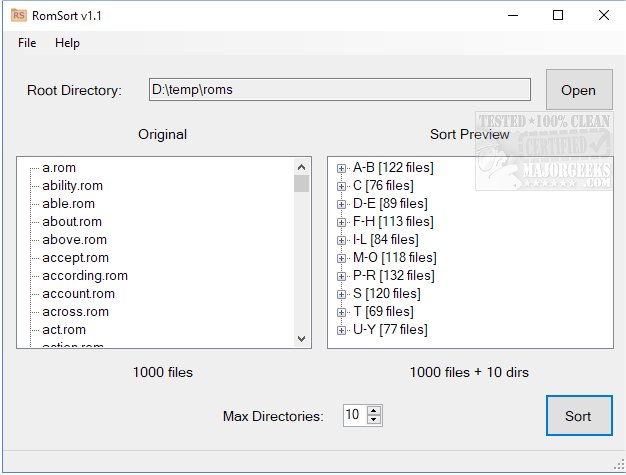Decrease Max Directories with down arrow
This screenshot has height=475, width=626.
coord(374,420)
